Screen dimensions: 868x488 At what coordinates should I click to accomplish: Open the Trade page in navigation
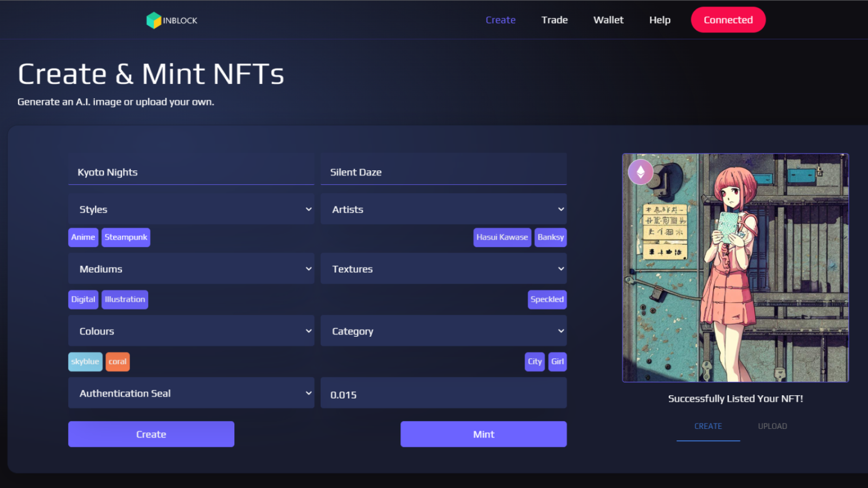click(554, 20)
